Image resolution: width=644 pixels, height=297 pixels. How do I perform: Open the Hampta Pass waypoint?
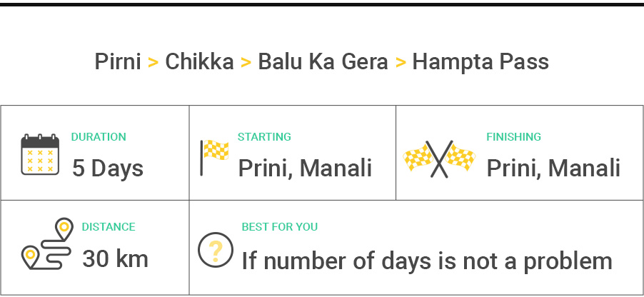click(x=481, y=62)
